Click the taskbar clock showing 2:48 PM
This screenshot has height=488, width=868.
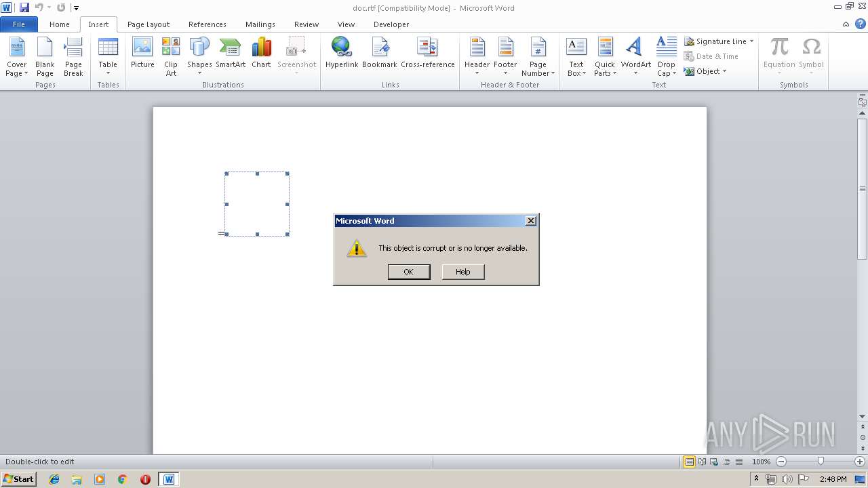click(833, 479)
